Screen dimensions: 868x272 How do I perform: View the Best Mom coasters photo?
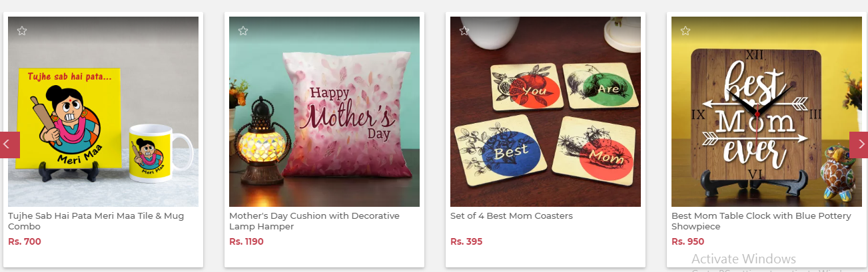point(546,112)
